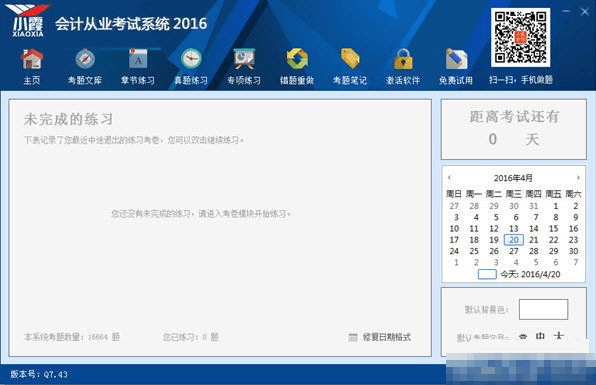Select April 26 in calendar
The image size is (596, 385).
494,251
